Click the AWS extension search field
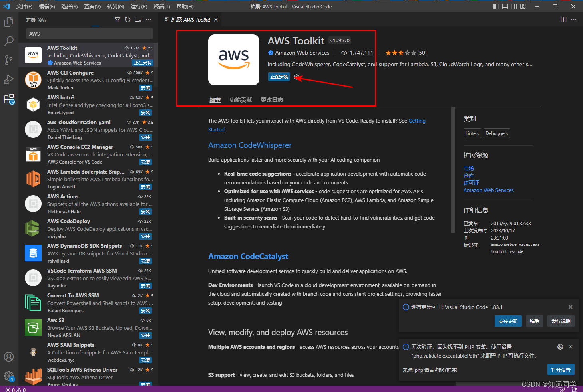This screenshot has width=583, height=392. 90,34
